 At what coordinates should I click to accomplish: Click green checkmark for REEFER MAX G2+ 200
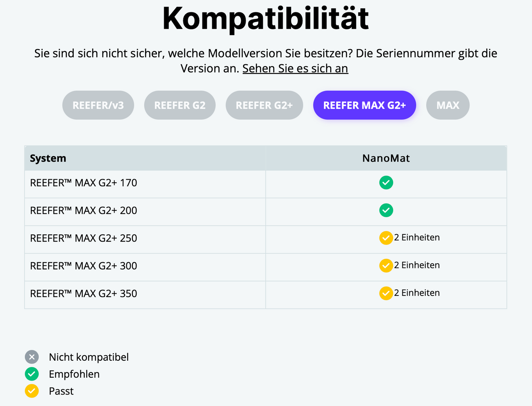pyautogui.click(x=386, y=210)
